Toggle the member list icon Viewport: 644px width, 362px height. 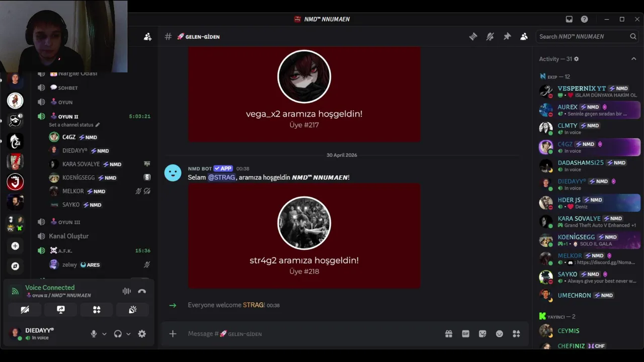tap(524, 36)
